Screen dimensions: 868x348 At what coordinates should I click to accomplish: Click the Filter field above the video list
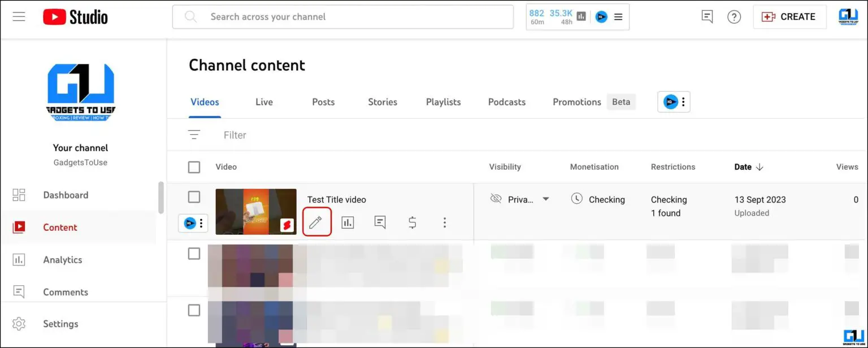click(x=235, y=135)
